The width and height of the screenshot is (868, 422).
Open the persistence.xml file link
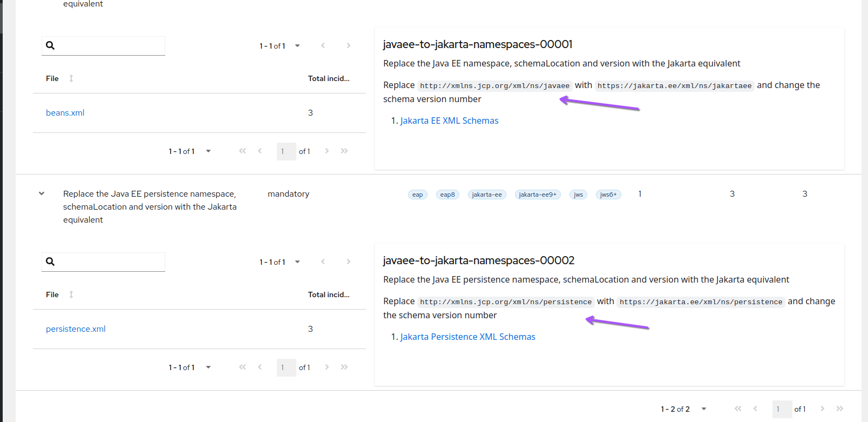tap(76, 329)
